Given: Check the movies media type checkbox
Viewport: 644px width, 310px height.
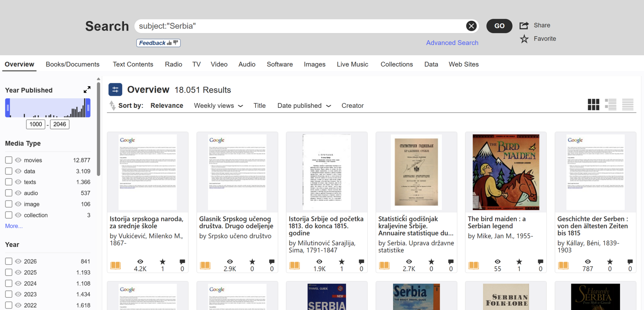Looking at the screenshot, I should click(9, 160).
